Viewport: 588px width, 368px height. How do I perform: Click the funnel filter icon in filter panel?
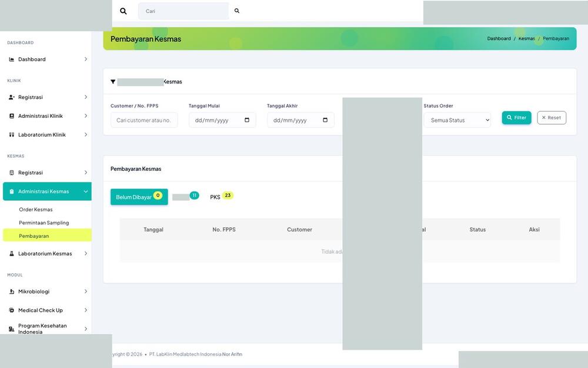(113, 82)
